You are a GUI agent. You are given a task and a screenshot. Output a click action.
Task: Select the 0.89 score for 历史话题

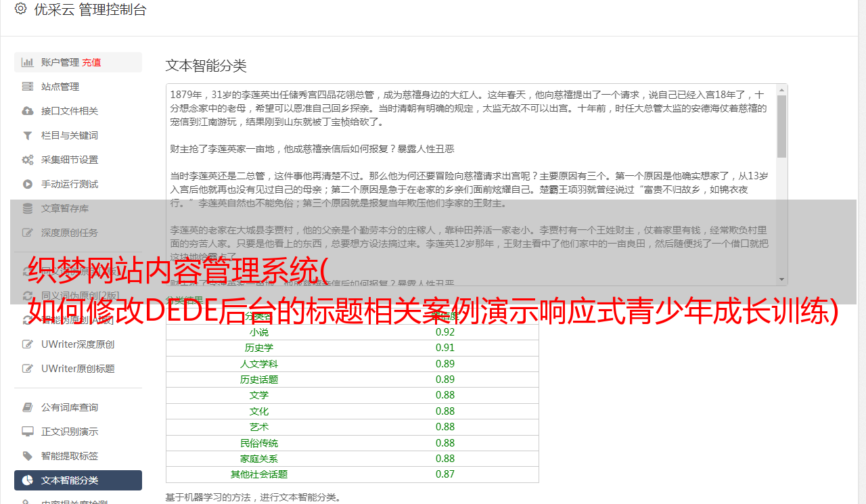click(x=445, y=380)
